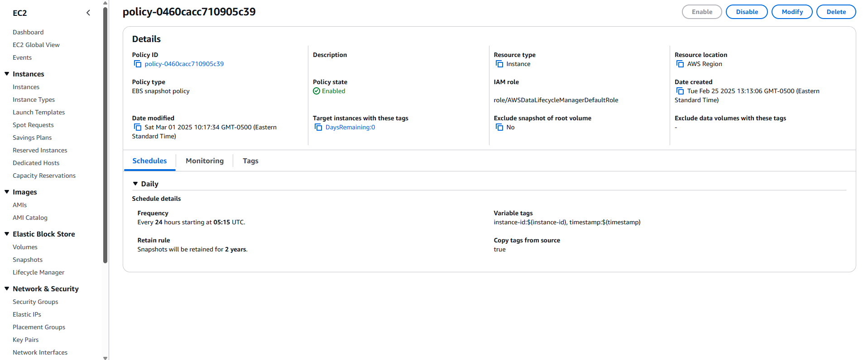
Task: Open Spot Requests page
Action: [33, 125]
